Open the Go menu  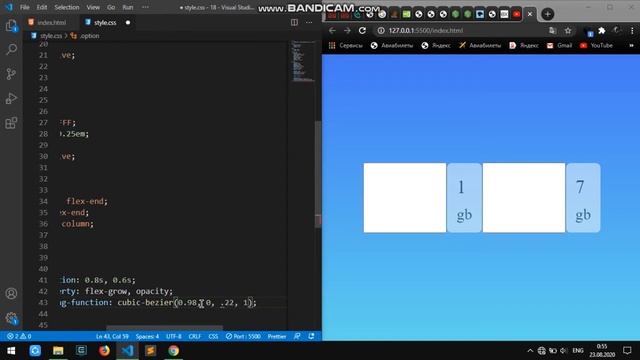(x=111, y=7)
